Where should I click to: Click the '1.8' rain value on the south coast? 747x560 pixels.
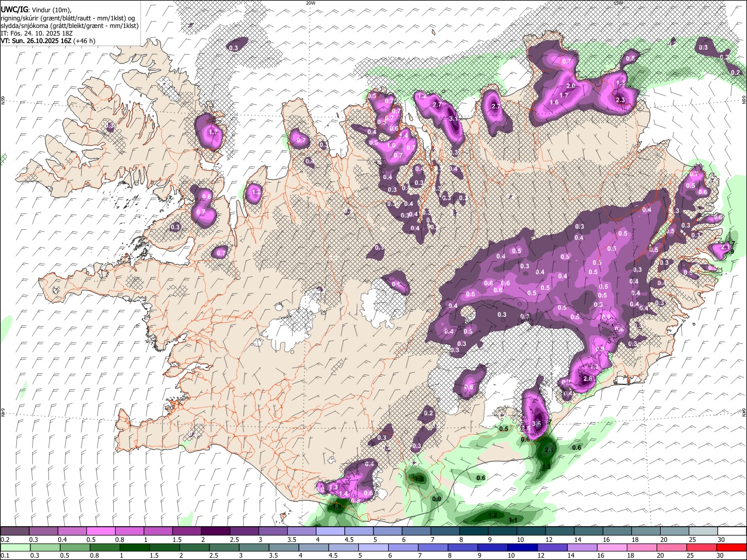[x=337, y=507]
